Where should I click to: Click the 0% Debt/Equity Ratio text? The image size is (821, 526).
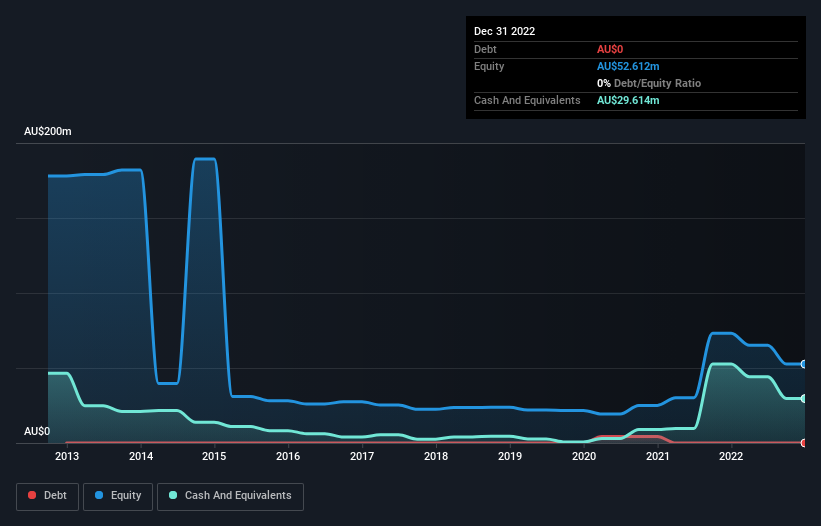click(649, 83)
